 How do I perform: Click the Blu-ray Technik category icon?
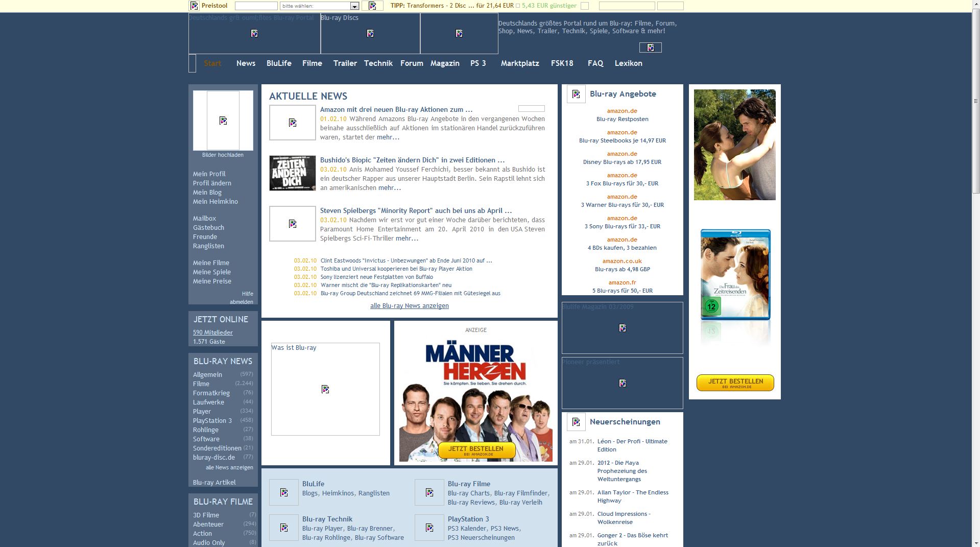284,528
